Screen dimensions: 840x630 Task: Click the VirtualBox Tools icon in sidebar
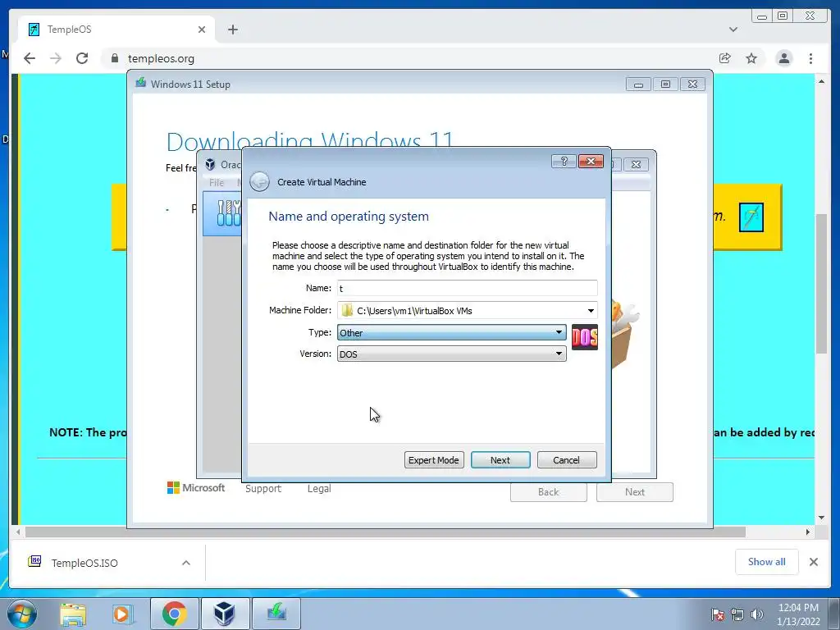pos(229,212)
